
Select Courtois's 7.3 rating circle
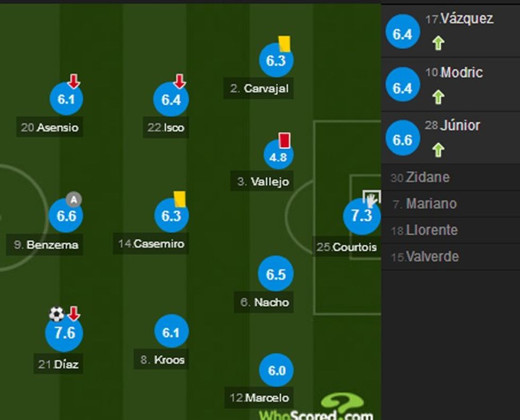pyautogui.click(x=361, y=216)
